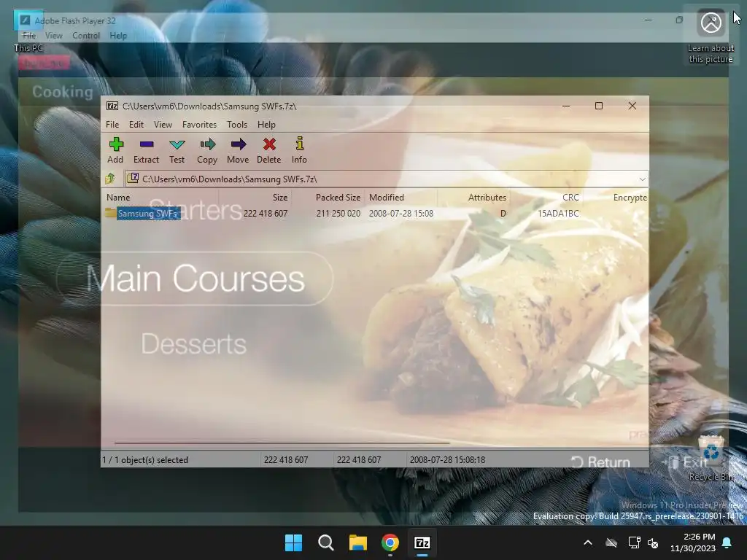Click the horizontal scrollbar in 7-Zip list
Image resolution: width=747 pixels, height=560 pixels.
[282, 443]
